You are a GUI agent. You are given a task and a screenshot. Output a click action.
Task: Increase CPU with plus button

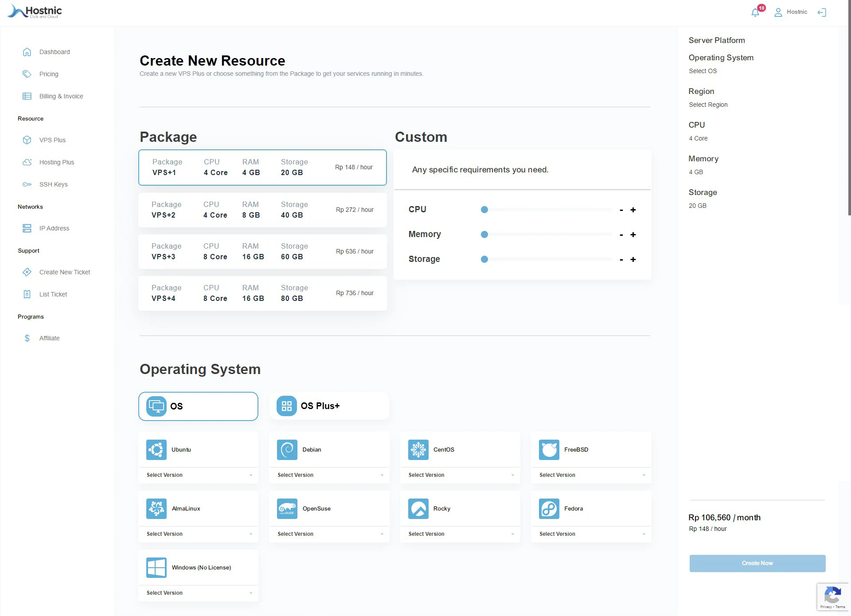click(633, 210)
